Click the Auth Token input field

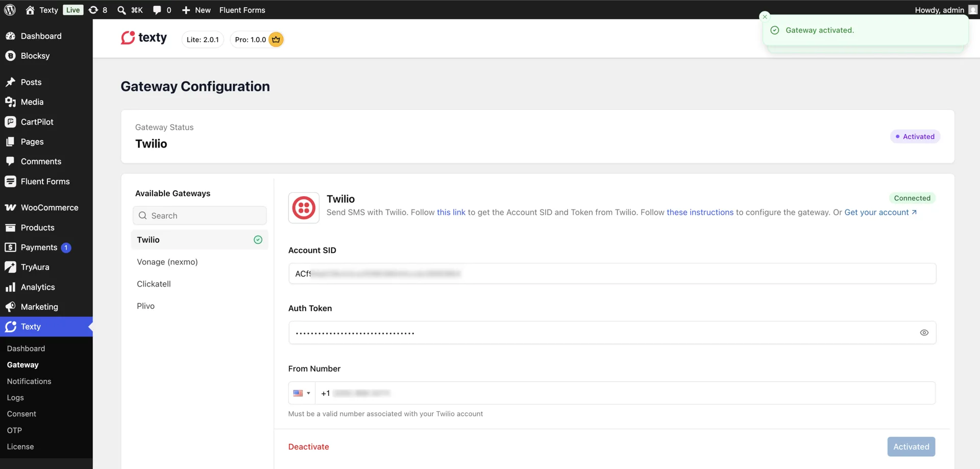[612, 333]
